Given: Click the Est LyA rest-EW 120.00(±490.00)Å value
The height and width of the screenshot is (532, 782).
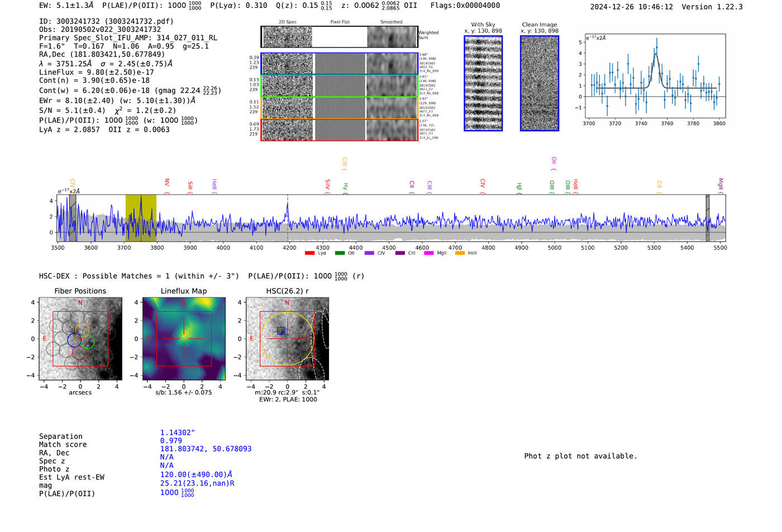Looking at the screenshot, I should pyautogui.click(x=196, y=475).
